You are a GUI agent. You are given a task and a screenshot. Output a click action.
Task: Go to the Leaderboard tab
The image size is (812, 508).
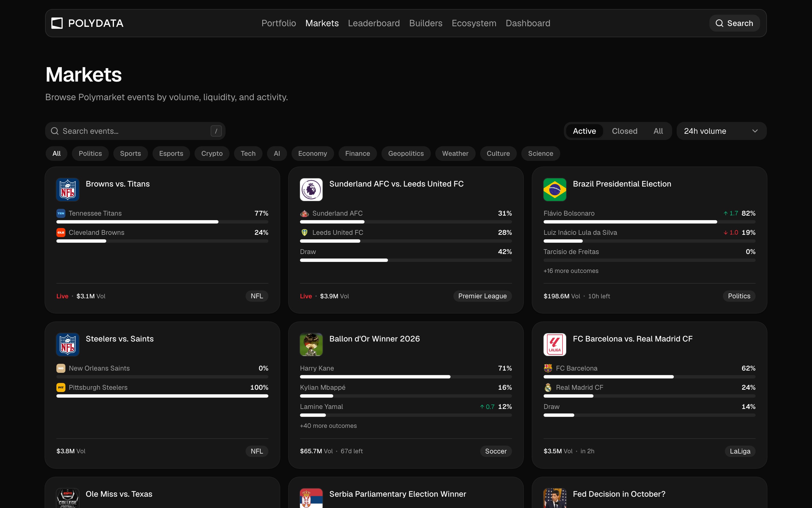[x=374, y=23]
